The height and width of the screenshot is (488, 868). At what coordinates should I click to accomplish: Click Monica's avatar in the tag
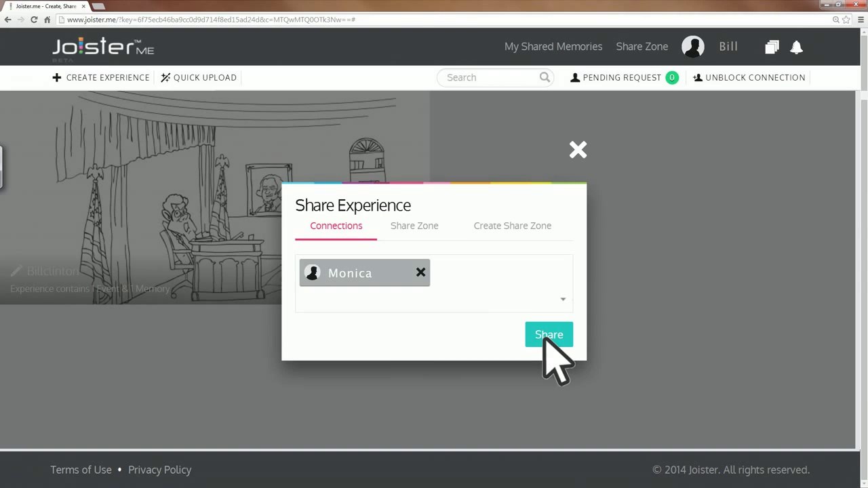point(313,272)
